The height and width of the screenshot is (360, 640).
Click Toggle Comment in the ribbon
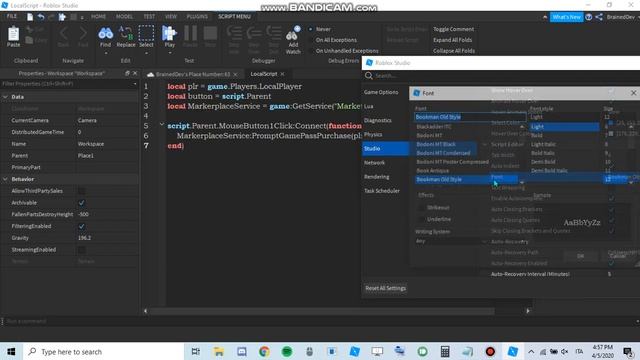click(453, 29)
